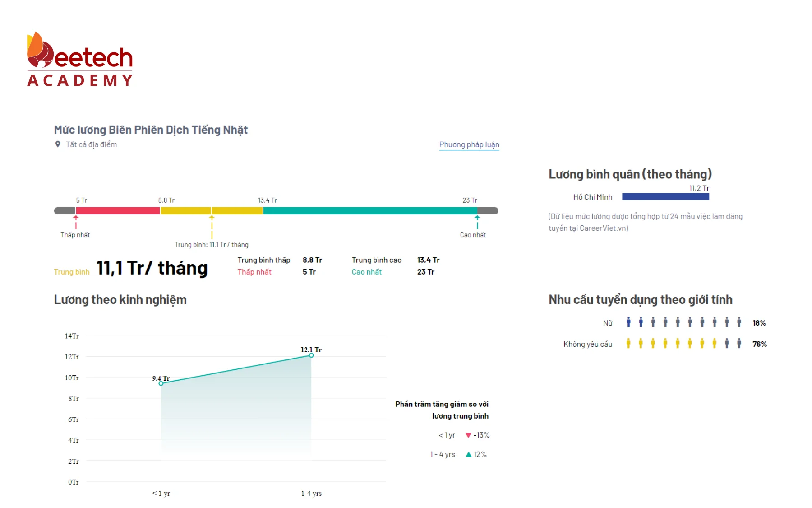Click the Hồ Chí Minh blue salary bar
The height and width of the screenshot is (508, 812).
click(665, 196)
